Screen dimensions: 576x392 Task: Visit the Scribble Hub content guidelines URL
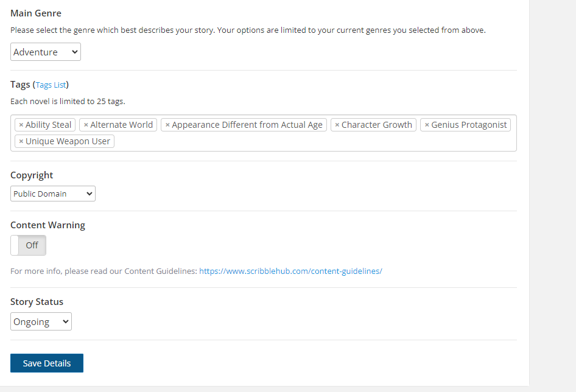(290, 271)
